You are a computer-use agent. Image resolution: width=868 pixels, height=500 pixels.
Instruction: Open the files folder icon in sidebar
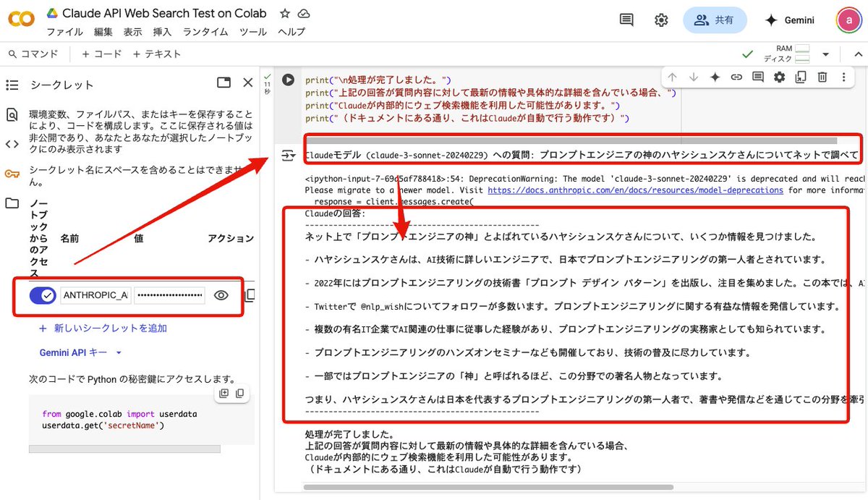click(x=12, y=203)
